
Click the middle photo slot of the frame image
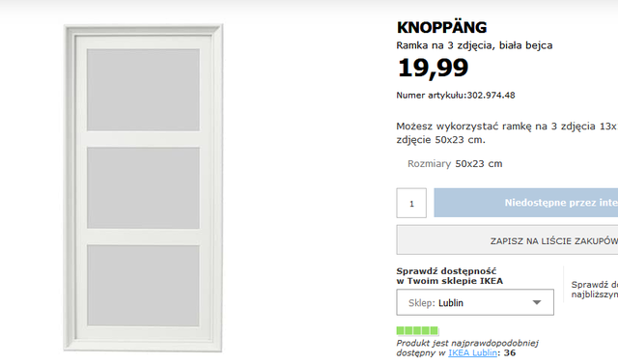coord(143,188)
